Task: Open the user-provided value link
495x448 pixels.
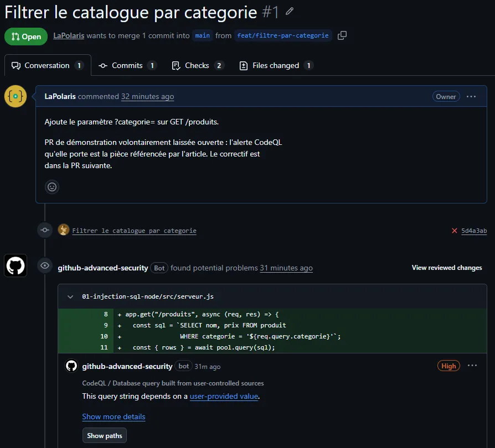Action: pos(224,397)
